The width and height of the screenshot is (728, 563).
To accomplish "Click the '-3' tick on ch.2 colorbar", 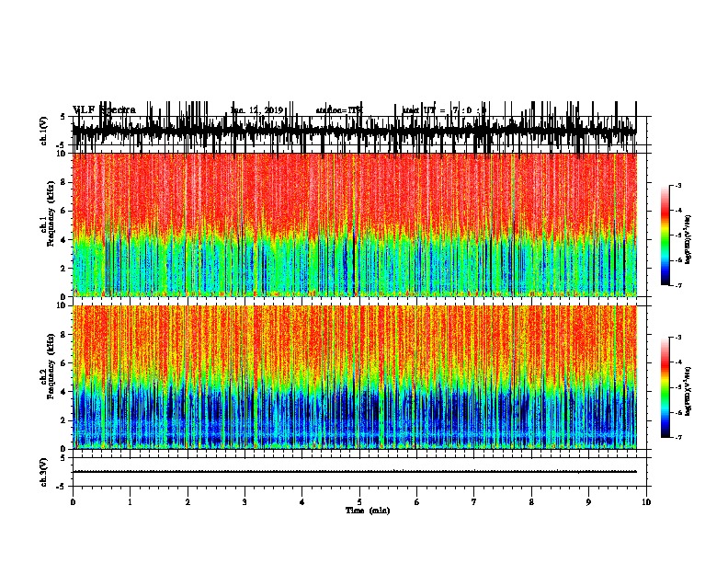I will click(677, 338).
